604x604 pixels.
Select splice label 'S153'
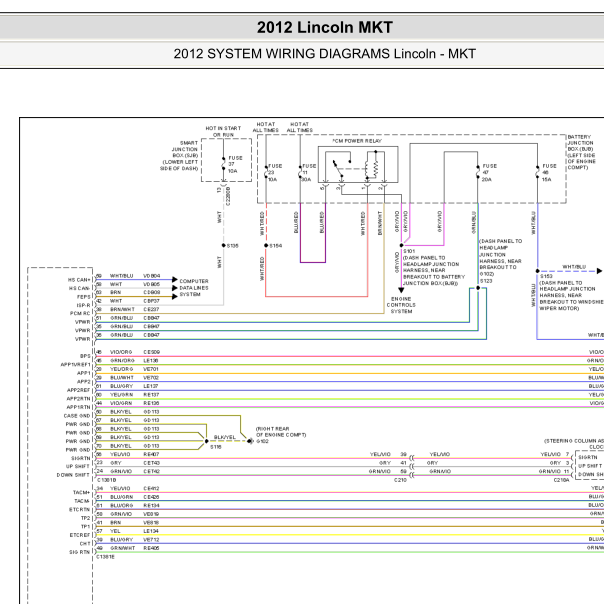click(x=546, y=276)
